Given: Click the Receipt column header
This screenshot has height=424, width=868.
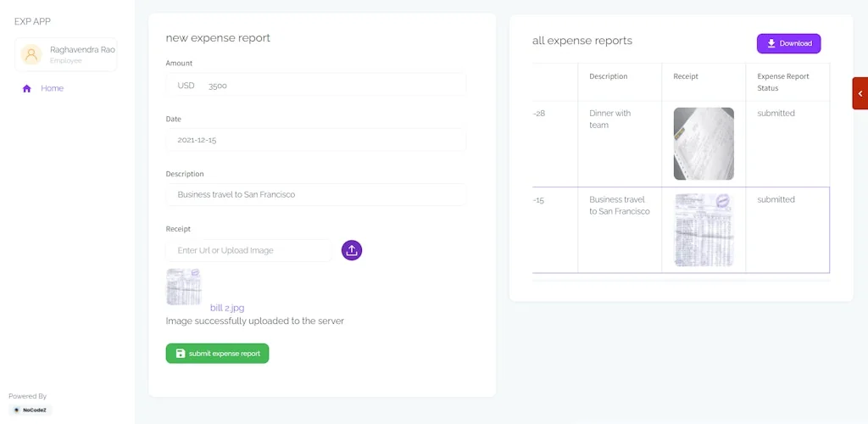Looking at the screenshot, I should pyautogui.click(x=685, y=76).
